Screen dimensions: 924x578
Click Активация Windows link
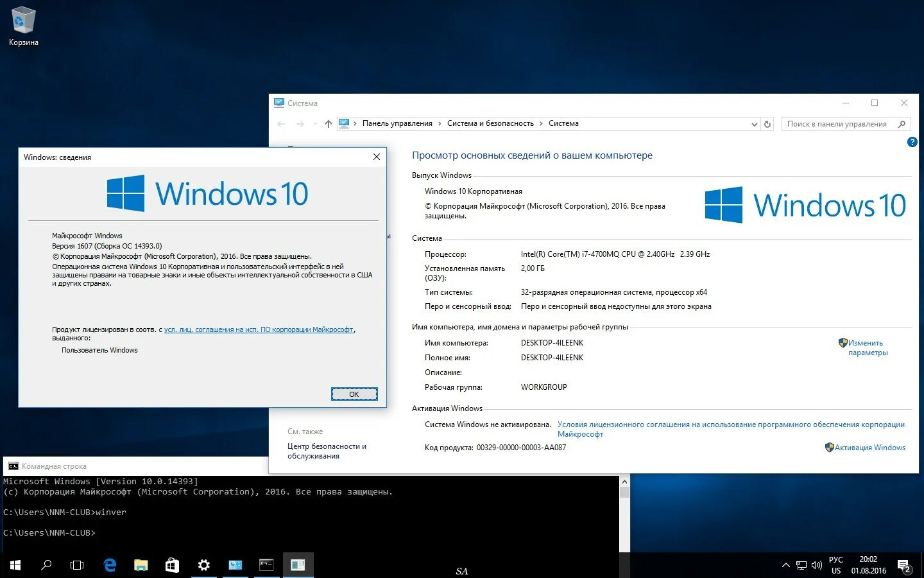870,448
